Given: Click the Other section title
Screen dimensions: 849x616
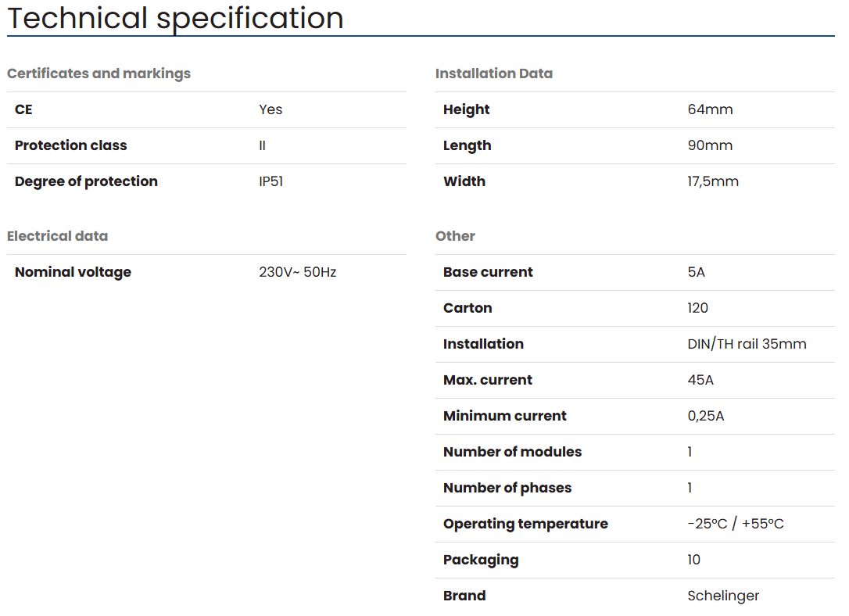Looking at the screenshot, I should [x=455, y=236].
